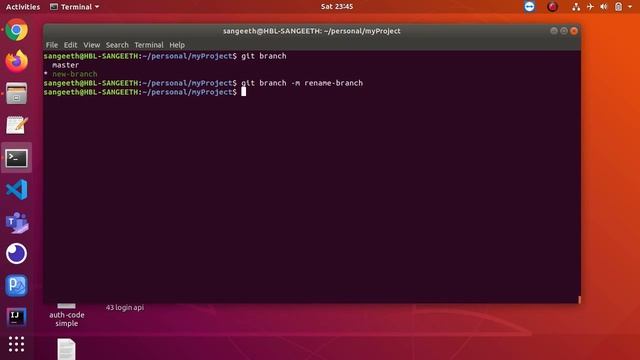This screenshot has height=360, width=640.
Task: Click the 'new-branch' output line
Action: [75, 74]
